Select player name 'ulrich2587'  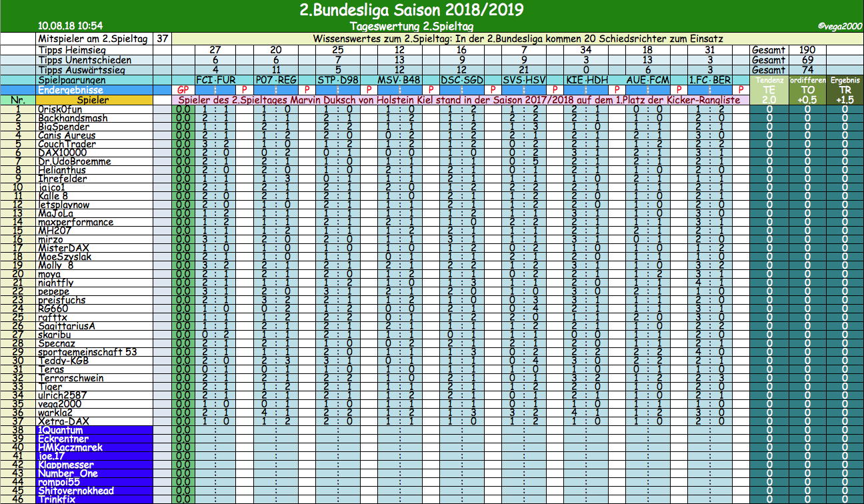point(62,395)
